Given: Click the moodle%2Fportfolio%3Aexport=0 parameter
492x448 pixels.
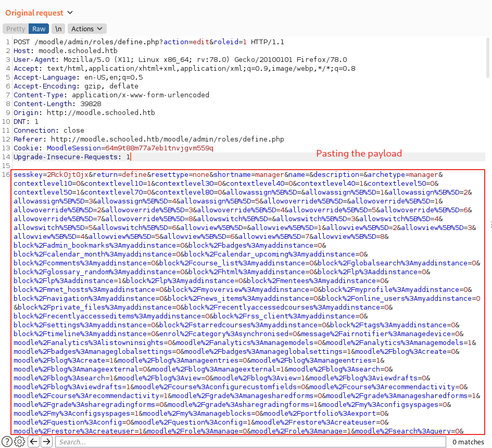Looking at the screenshot, I should 324,414.
